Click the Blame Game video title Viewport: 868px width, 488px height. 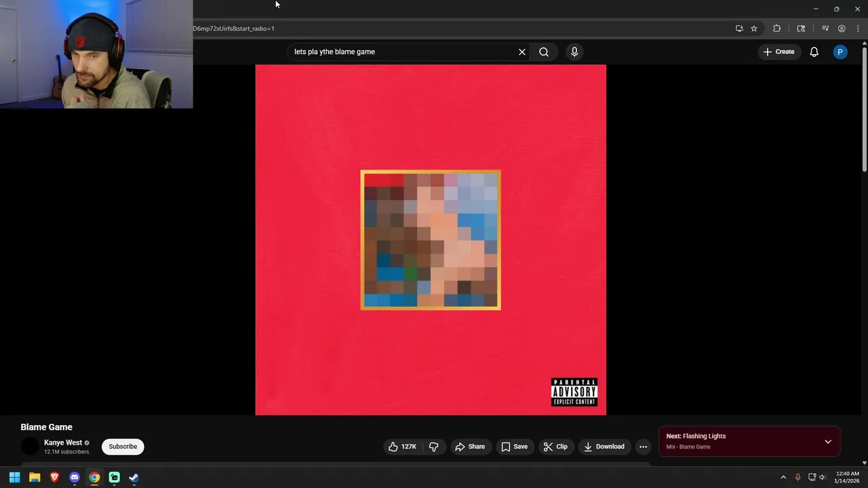pos(46,427)
